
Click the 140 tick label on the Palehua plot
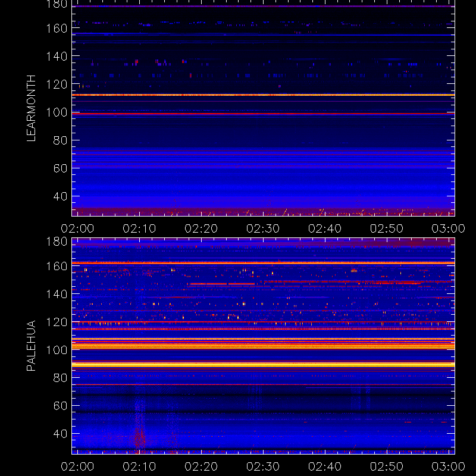click(57, 294)
